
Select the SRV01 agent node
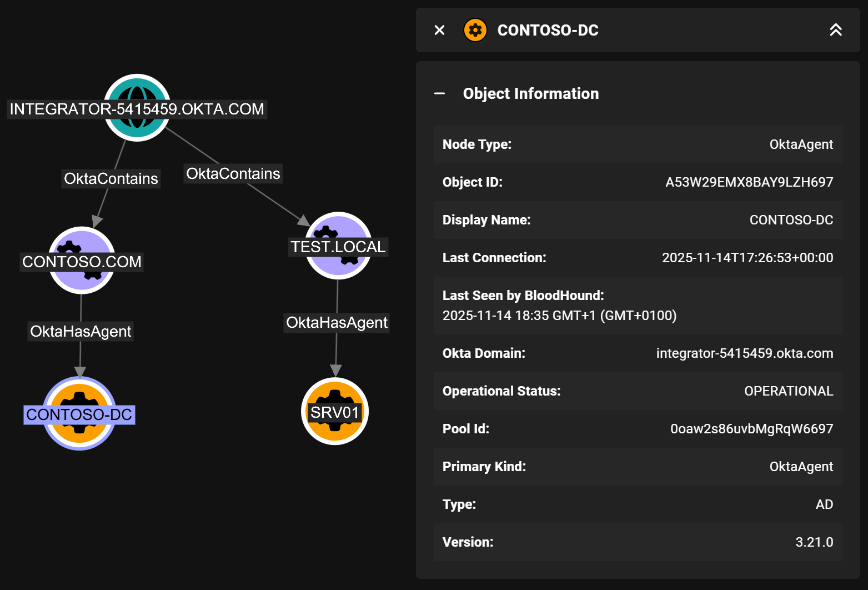pyautogui.click(x=335, y=412)
